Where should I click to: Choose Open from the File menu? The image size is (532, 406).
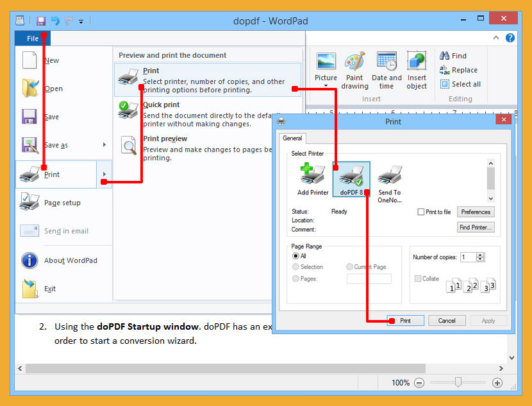64,89
